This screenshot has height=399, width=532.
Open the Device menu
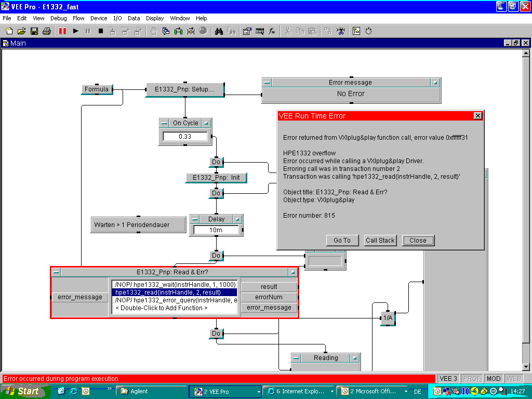[x=99, y=18]
